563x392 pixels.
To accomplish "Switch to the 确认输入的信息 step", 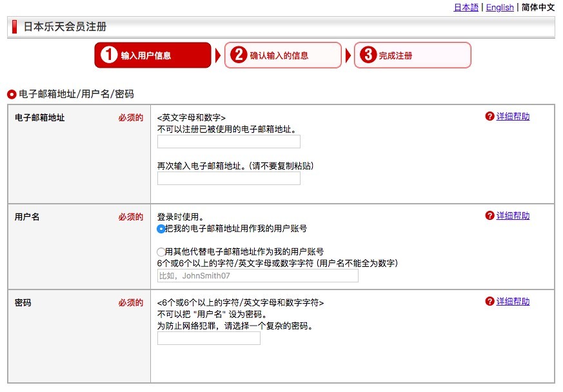I will pos(282,55).
